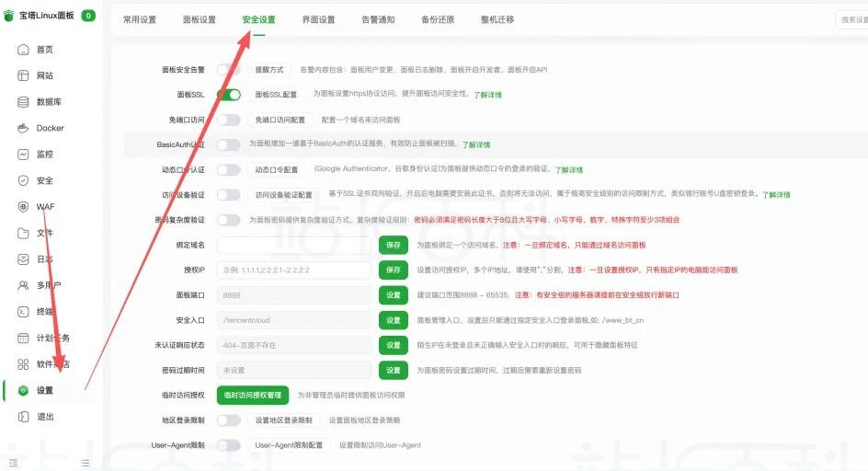Click the 日志 logs icon

tap(23, 258)
